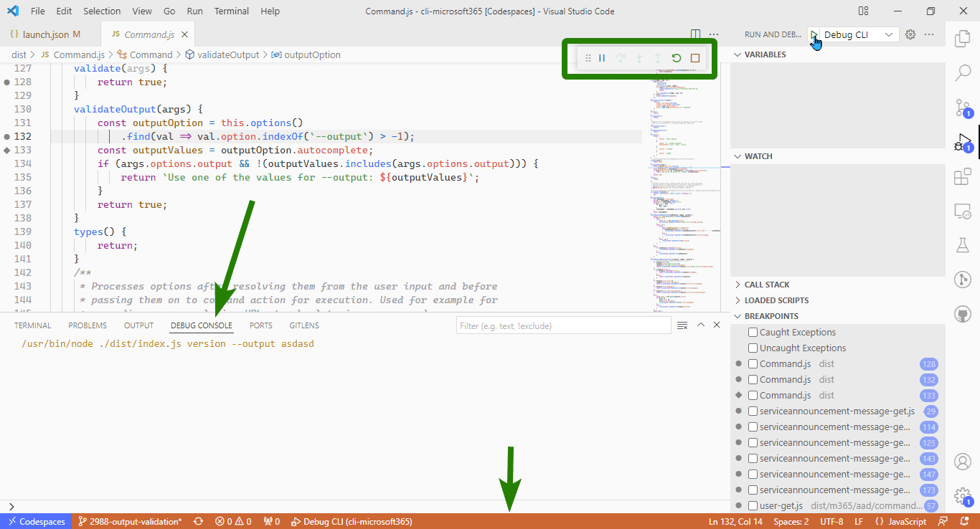The width and height of the screenshot is (980, 529).
Task: Open the Terminal menu
Action: coord(232,11)
